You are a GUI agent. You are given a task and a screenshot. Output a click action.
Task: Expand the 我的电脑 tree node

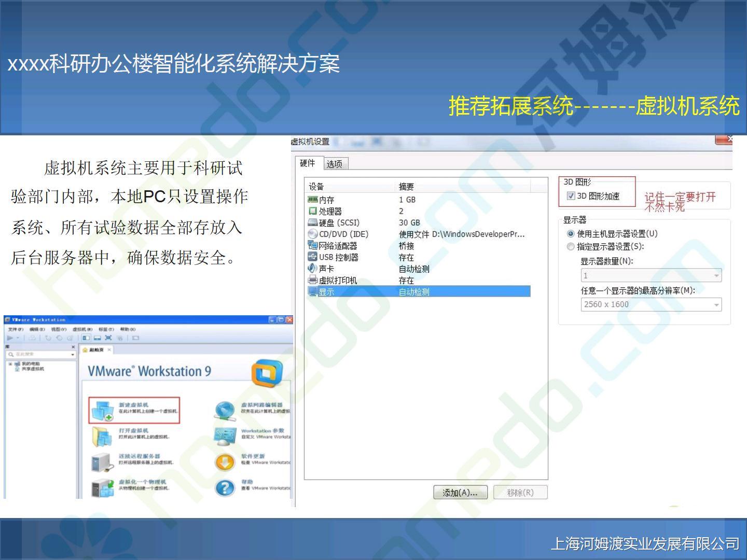click(10, 363)
